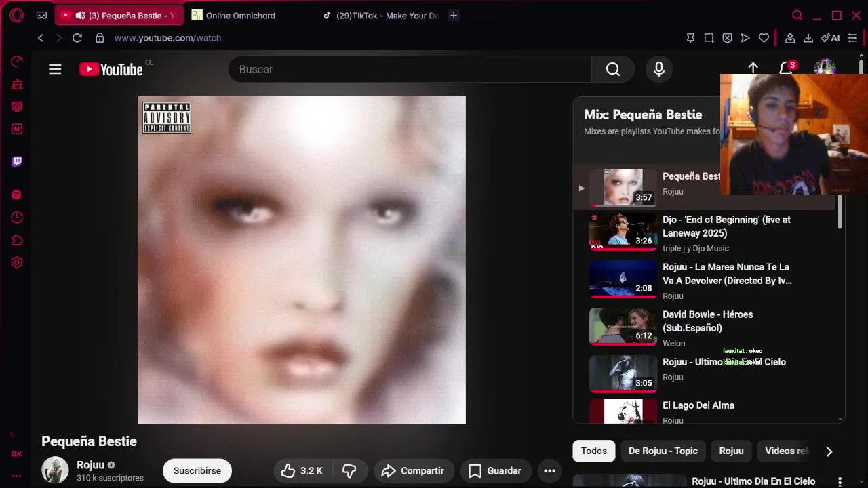The height and width of the screenshot is (488, 868).
Task: Open the downloads icon in toolbar
Action: [x=808, y=38]
